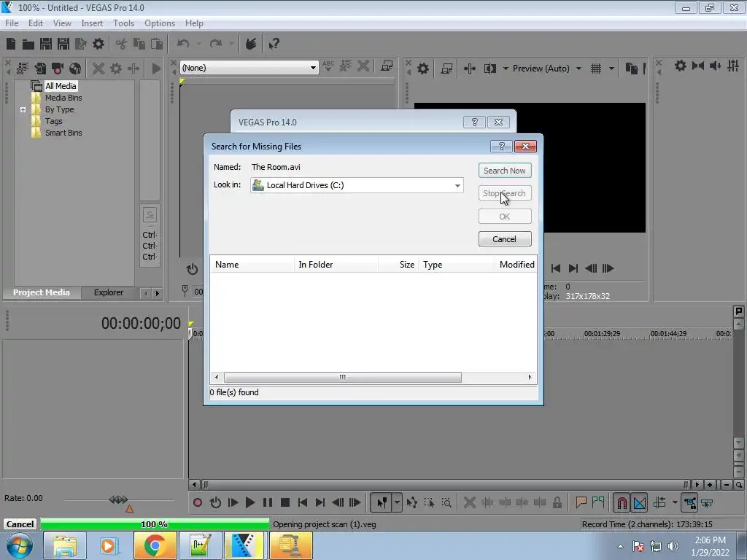The image size is (747, 560).
Task: Click the timeline Play button
Action: 250,502
